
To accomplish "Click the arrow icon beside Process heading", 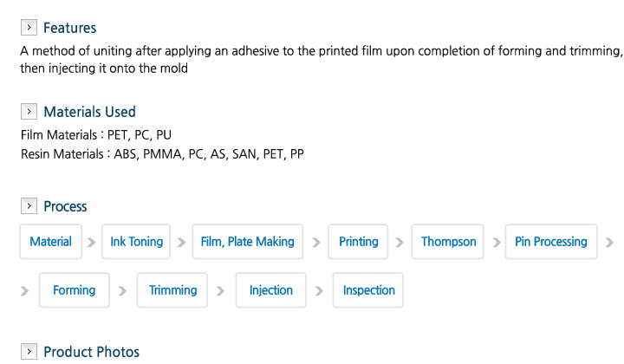I will coord(29,205).
